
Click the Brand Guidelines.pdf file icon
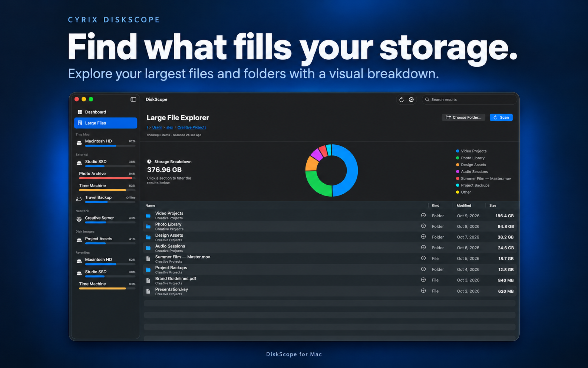click(148, 280)
